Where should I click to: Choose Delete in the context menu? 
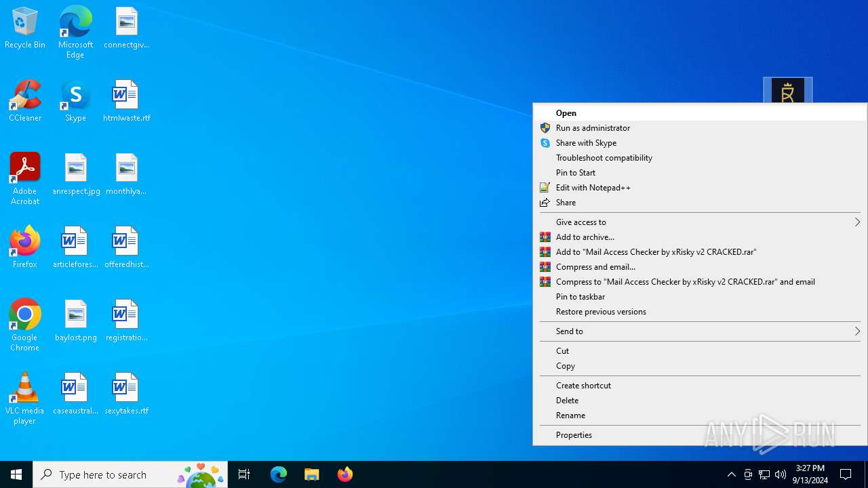pos(700,401)
